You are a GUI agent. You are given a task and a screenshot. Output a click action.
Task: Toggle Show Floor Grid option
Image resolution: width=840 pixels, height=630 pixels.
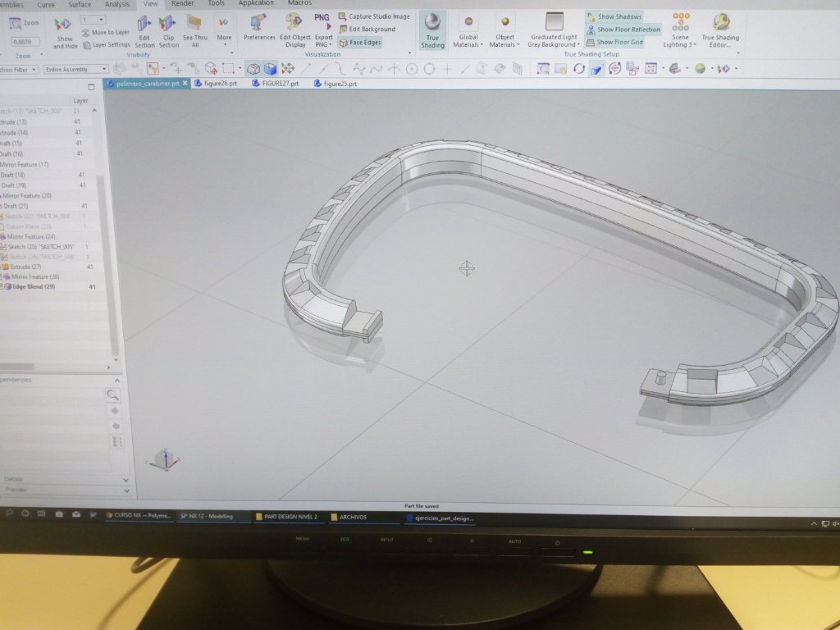(614, 43)
